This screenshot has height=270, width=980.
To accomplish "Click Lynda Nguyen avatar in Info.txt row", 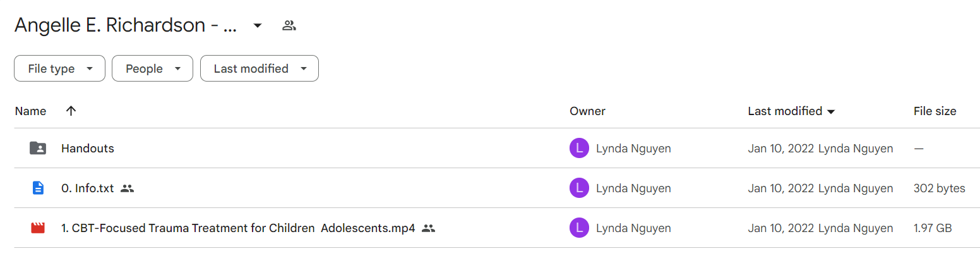I will point(579,188).
